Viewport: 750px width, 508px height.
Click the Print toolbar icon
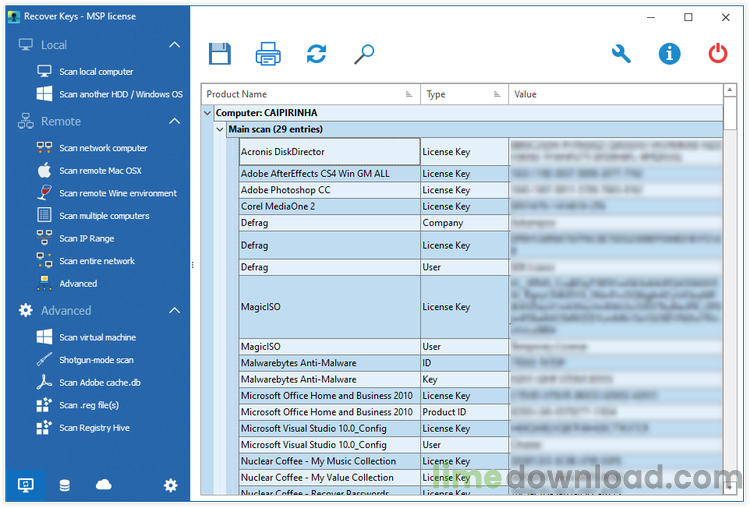pos(268,54)
